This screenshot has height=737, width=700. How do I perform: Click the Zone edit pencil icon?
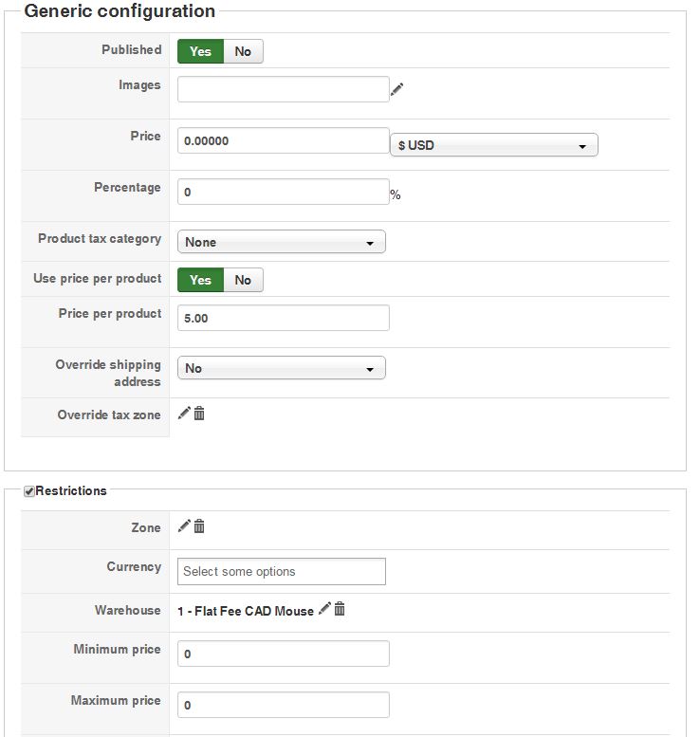pyautogui.click(x=184, y=526)
